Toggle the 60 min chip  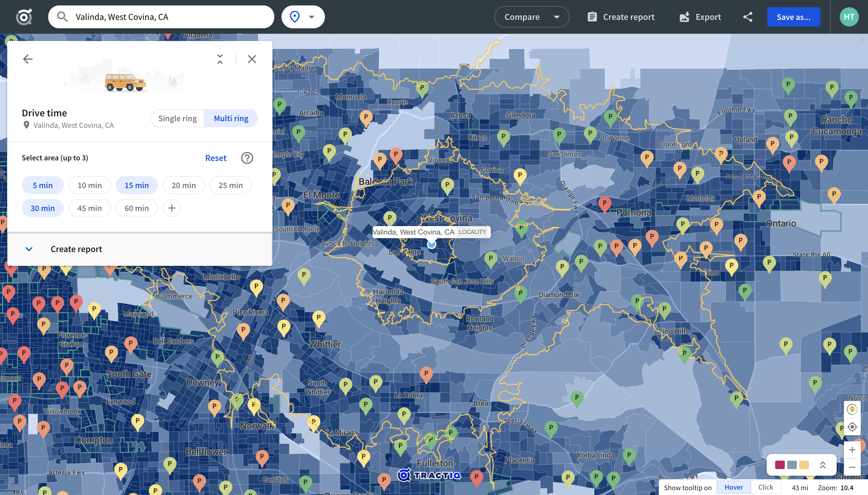coord(137,208)
